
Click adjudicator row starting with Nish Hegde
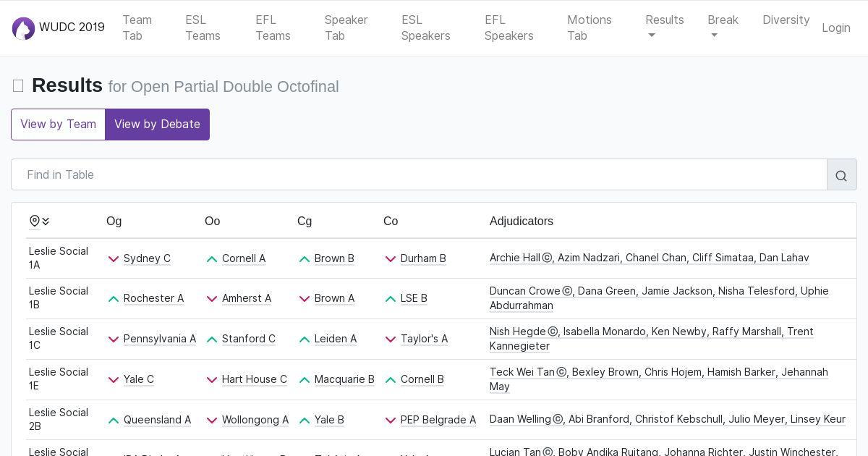tap(652, 339)
